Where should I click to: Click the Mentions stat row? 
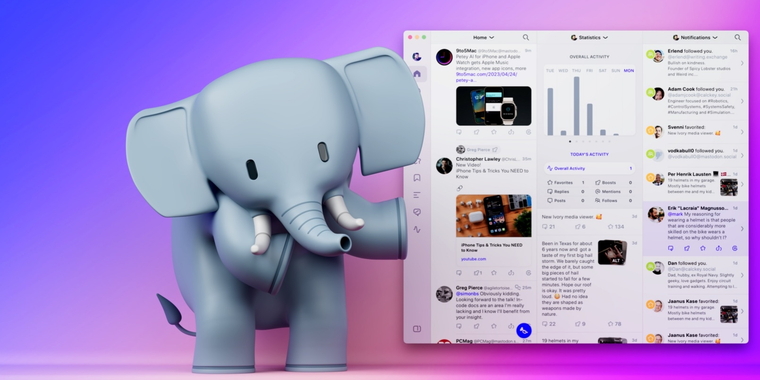pos(613,191)
